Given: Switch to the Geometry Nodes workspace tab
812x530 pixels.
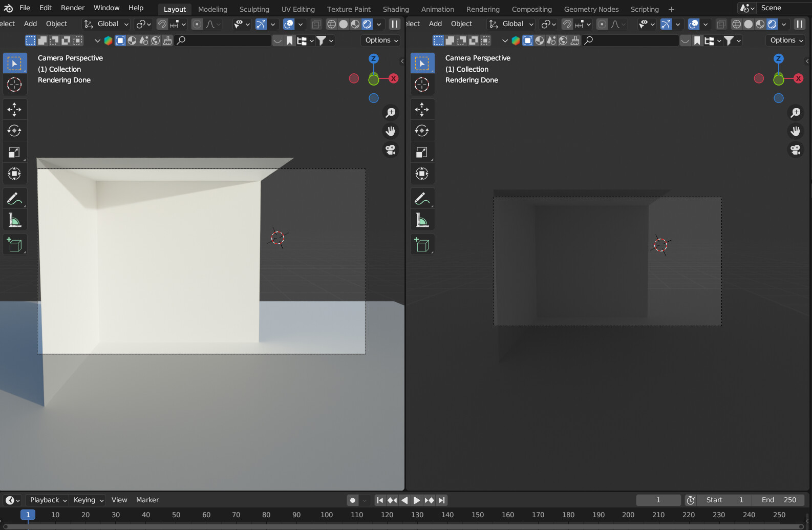Looking at the screenshot, I should pos(591,9).
